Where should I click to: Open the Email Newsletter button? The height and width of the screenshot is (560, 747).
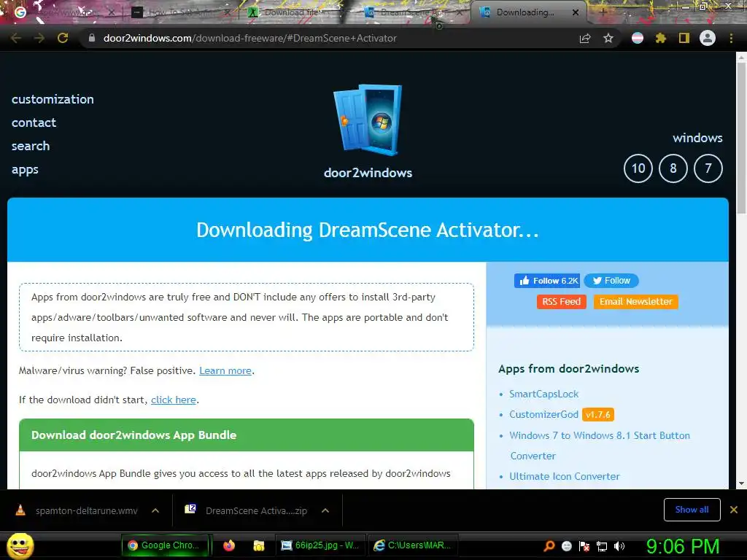(x=635, y=301)
